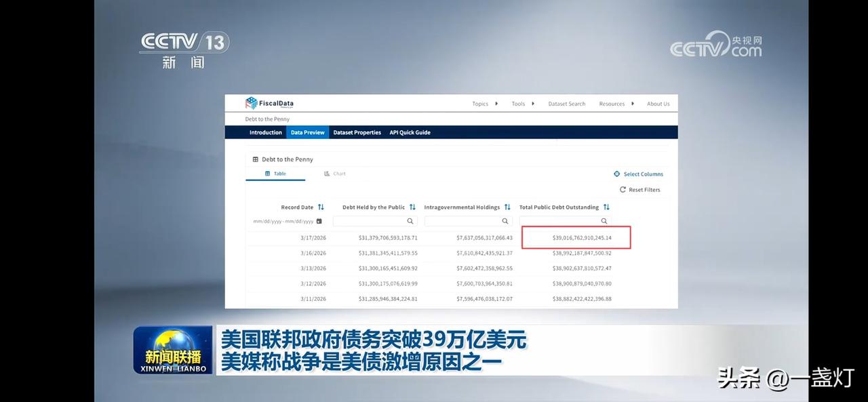Image resolution: width=868 pixels, height=402 pixels.
Task: Click the $38,992,187,847,500.92 cell
Action: (x=582, y=254)
